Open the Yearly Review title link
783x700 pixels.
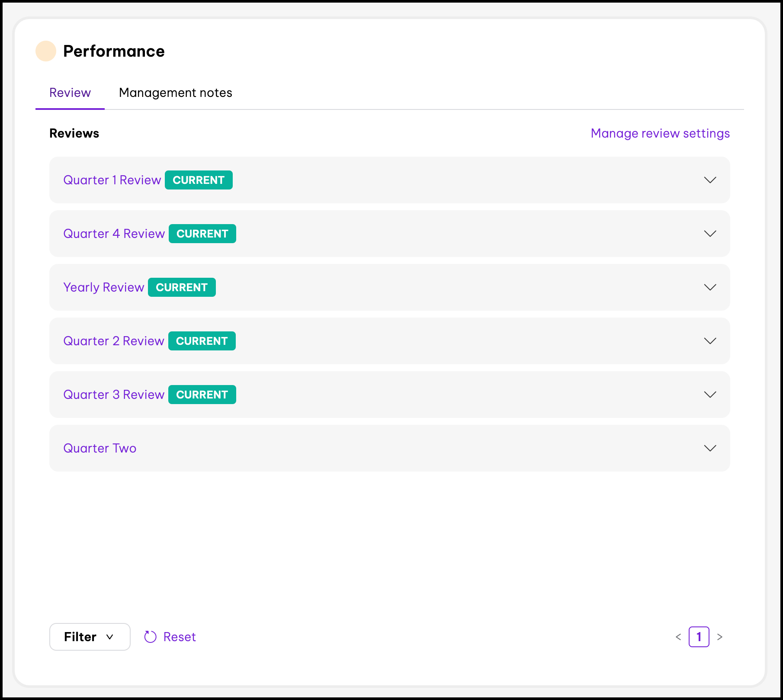[x=103, y=287]
